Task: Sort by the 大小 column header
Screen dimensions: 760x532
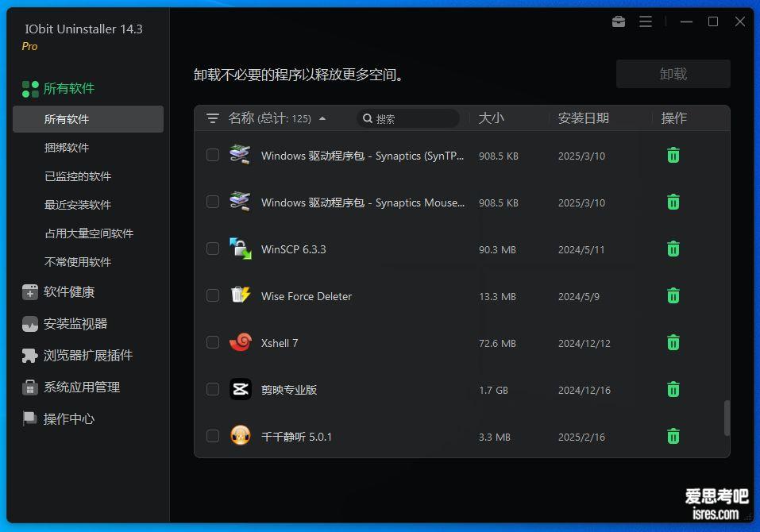Action: click(x=491, y=118)
